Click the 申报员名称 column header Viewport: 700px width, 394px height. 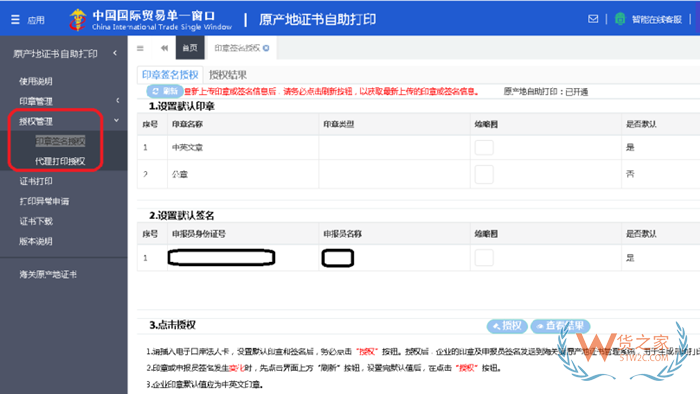click(x=342, y=234)
